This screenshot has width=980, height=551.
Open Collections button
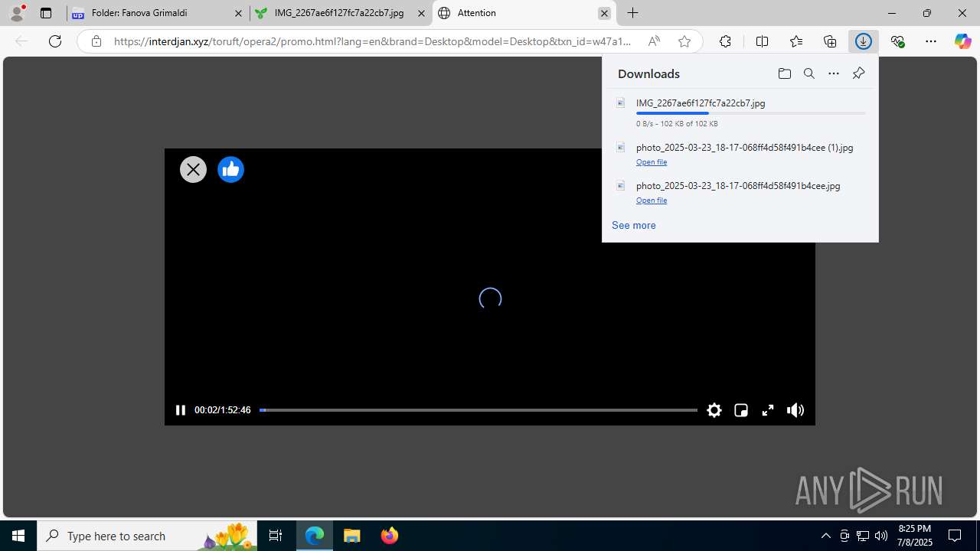tap(830, 41)
